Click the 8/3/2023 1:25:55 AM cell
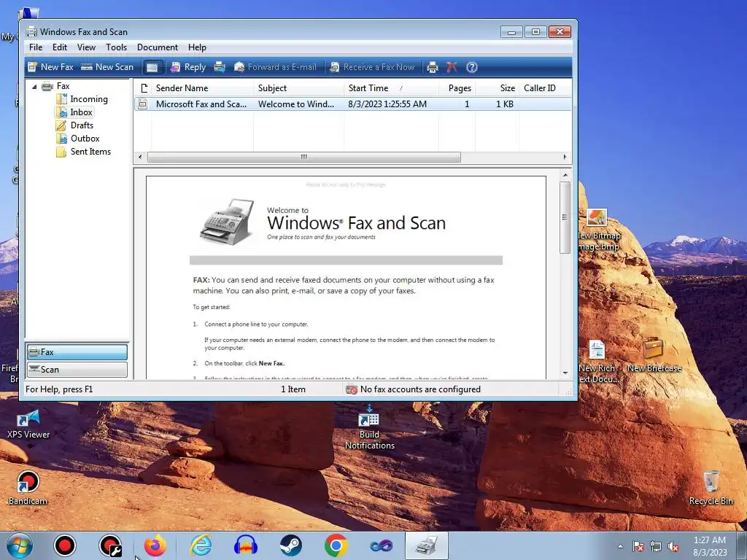The image size is (747, 560). click(x=387, y=104)
